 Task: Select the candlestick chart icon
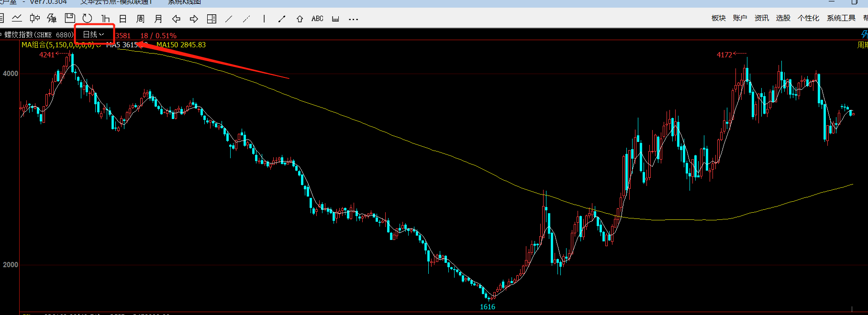34,19
